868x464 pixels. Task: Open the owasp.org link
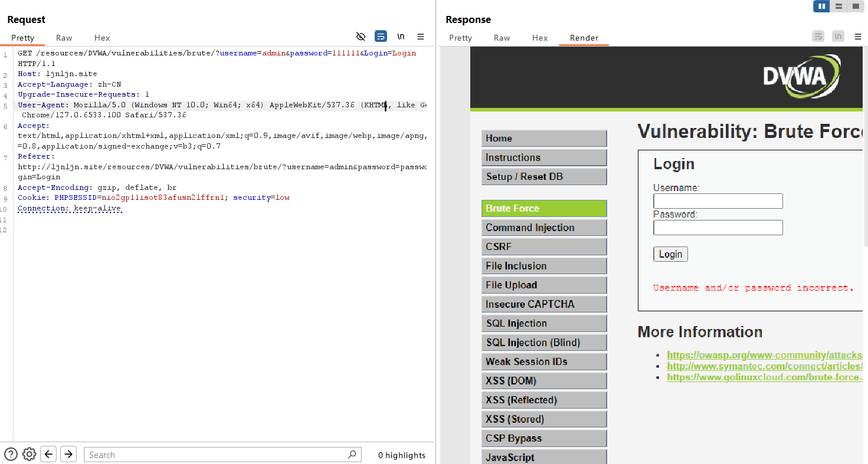click(x=765, y=355)
